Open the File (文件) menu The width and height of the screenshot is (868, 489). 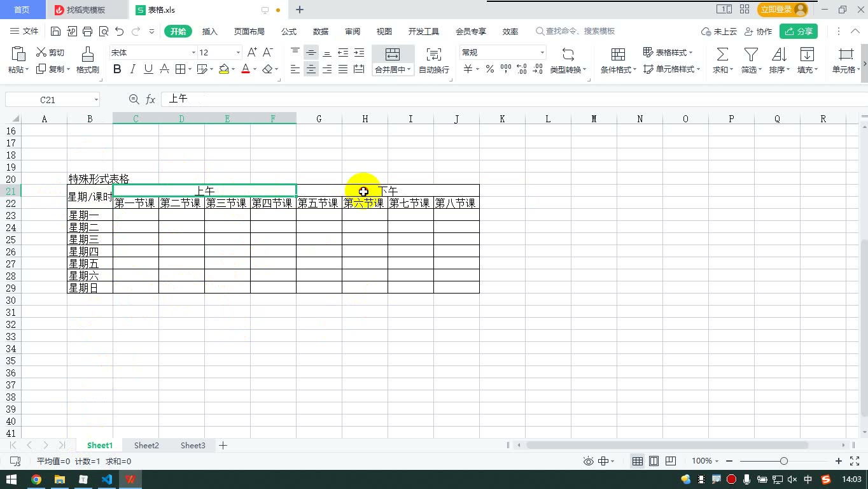point(25,31)
